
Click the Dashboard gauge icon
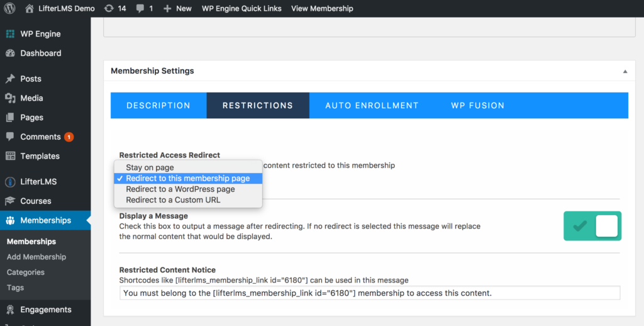pos(10,53)
